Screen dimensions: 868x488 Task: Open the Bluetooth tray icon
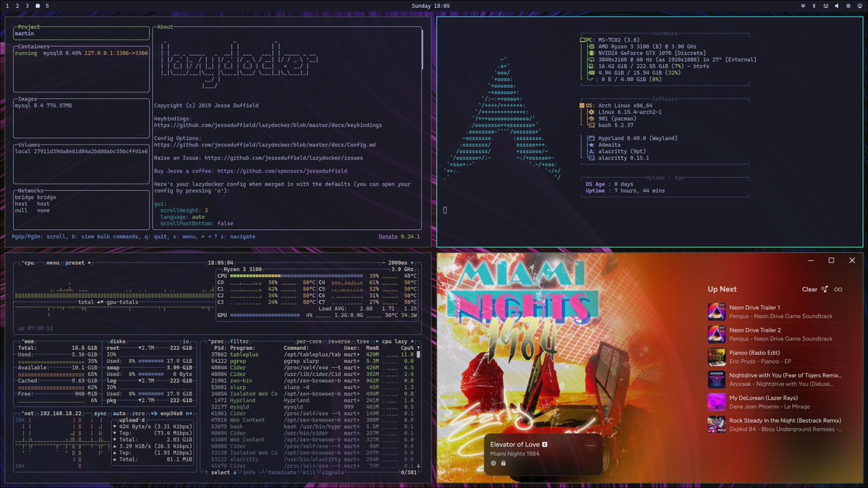[x=814, y=6]
